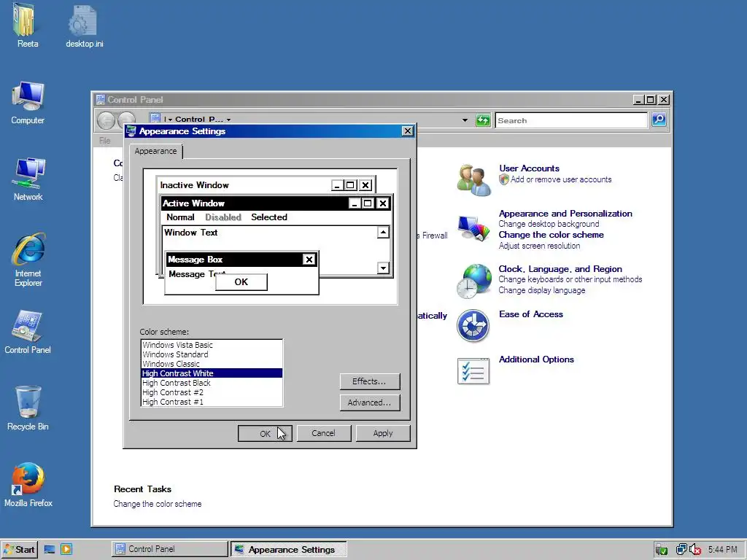Click Adjust screen resolution link

point(539,246)
